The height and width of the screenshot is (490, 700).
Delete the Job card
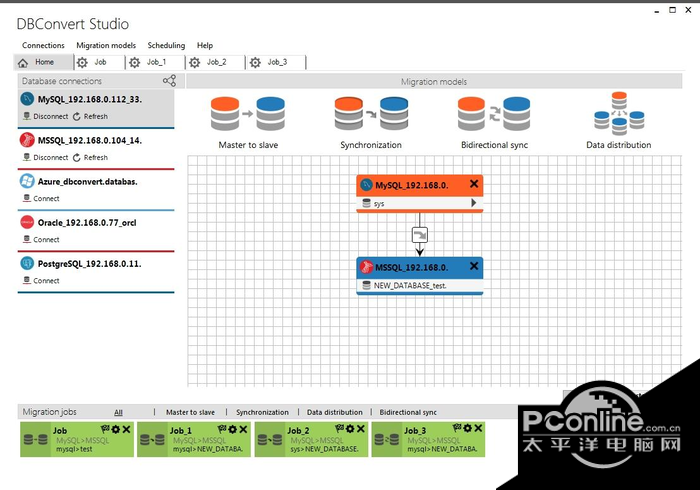point(126,429)
